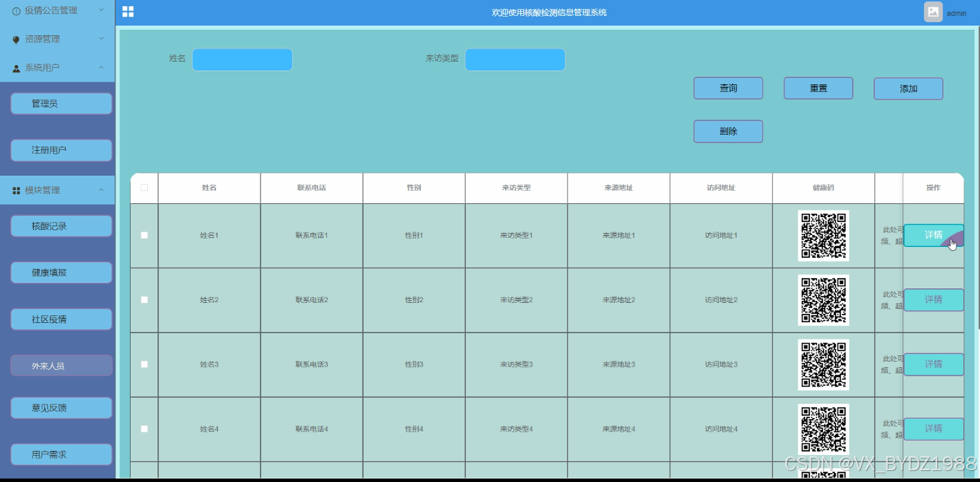Click the 来访类型 column header
Screen dimensions: 980x482
point(516,188)
